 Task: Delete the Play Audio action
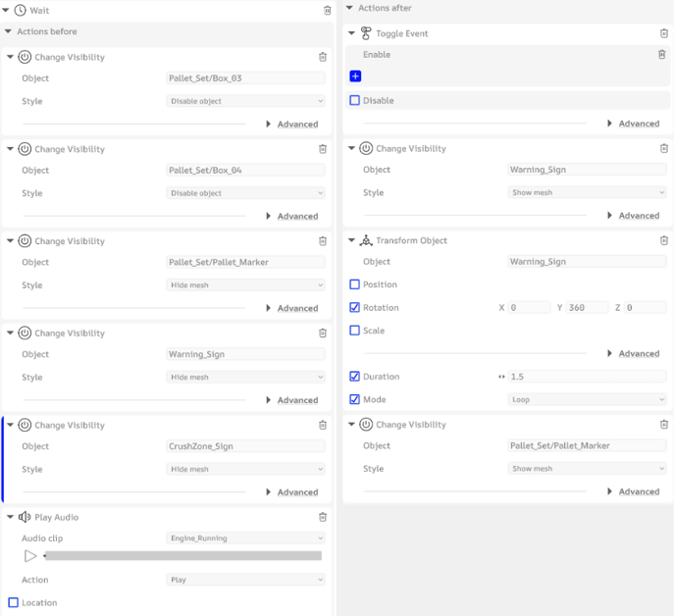click(x=323, y=517)
